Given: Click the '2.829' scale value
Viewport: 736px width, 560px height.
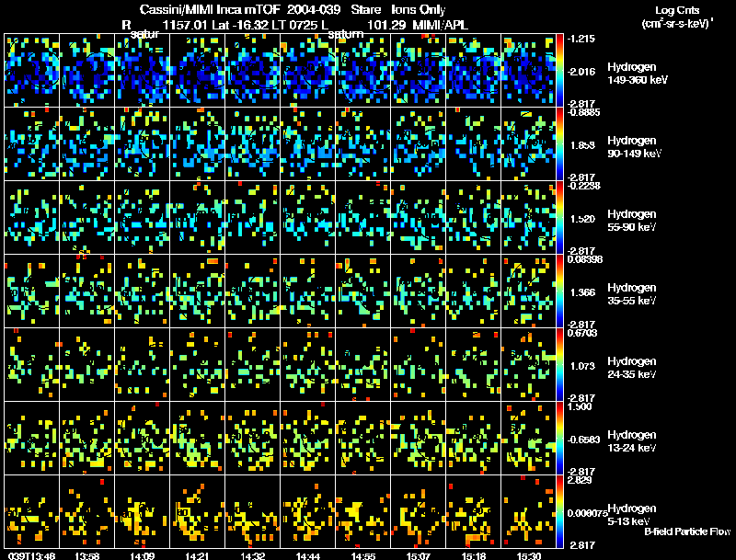Looking at the screenshot, I should click(581, 480).
